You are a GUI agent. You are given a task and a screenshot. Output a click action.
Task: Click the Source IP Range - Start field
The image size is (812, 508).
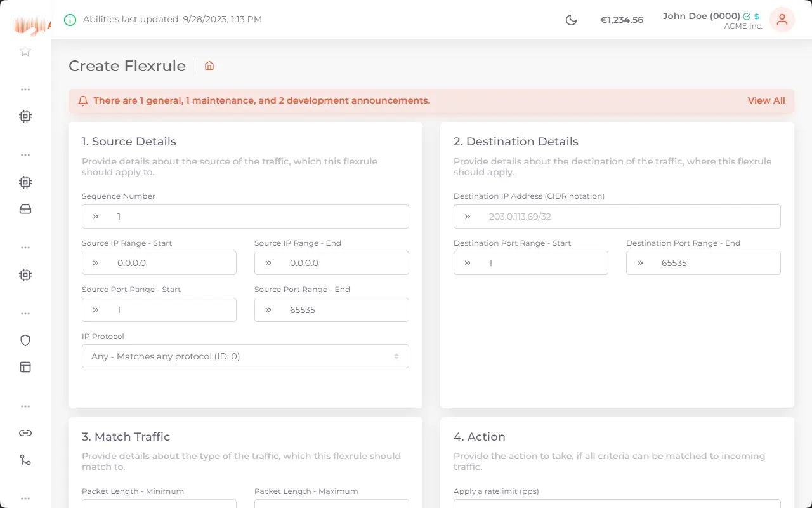[168, 263]
